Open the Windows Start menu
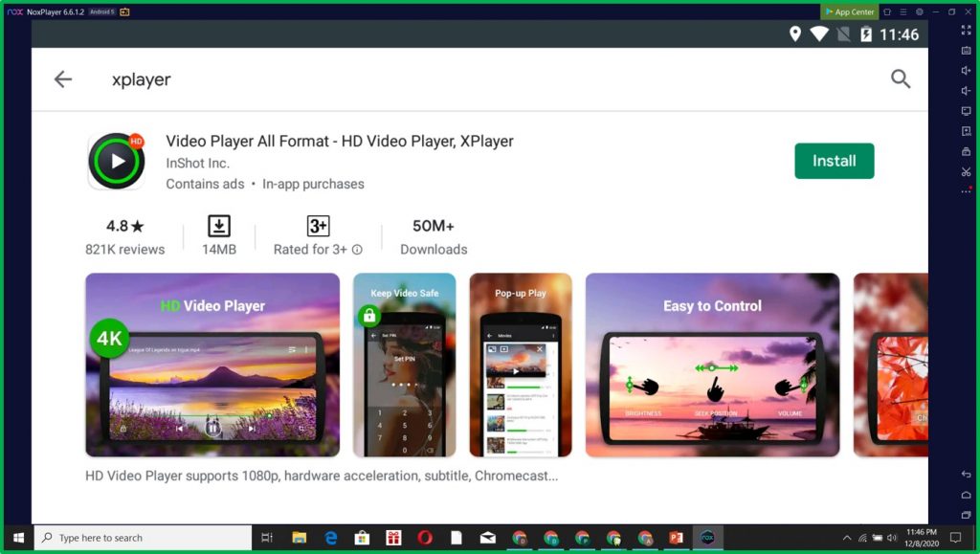This screenshot has height=554, width=980. click(18, 538)
